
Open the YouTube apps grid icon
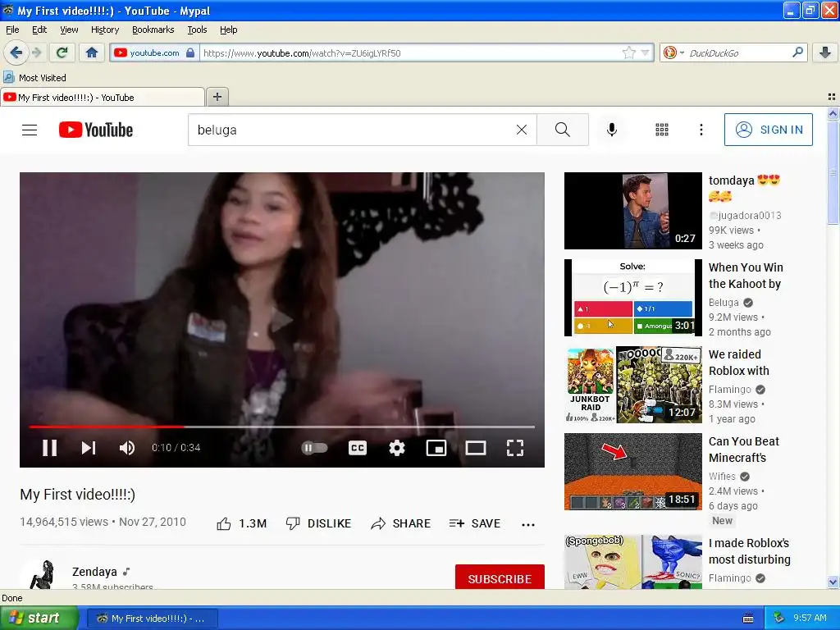click(662, 130)
